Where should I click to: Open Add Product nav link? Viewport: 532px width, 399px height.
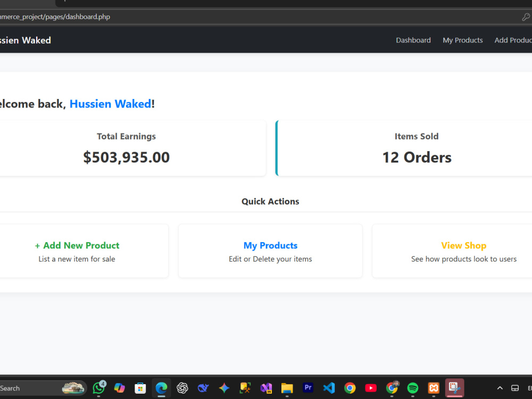click(x=513, y=40)
